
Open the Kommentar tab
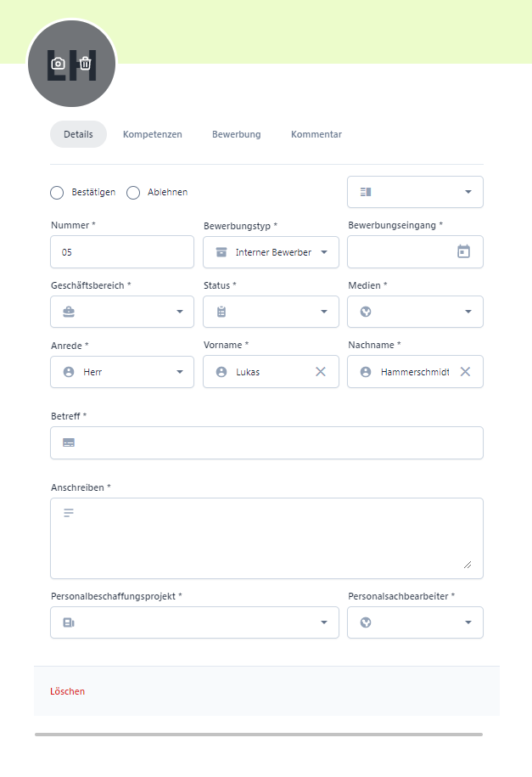coord(316,134)
